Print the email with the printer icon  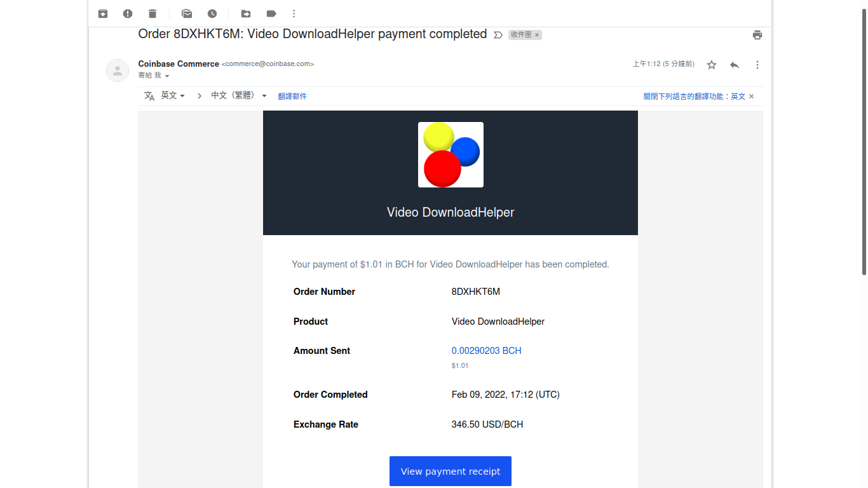pyautogui.click(x=757, y=35)
